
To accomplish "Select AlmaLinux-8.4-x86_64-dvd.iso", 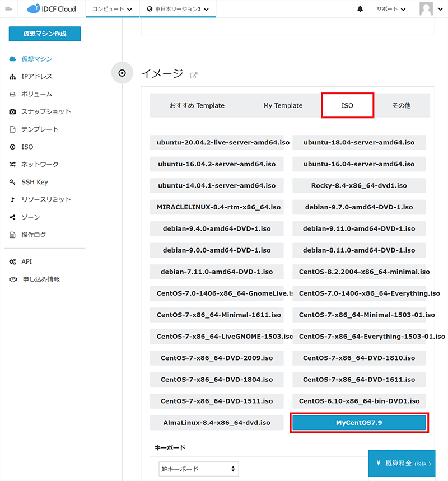I will [217, 423].
